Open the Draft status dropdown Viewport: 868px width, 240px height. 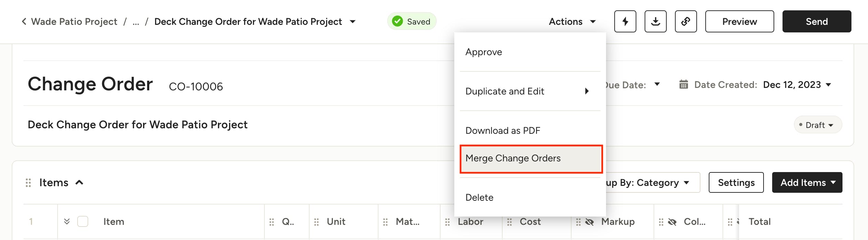tap(818, 125)
